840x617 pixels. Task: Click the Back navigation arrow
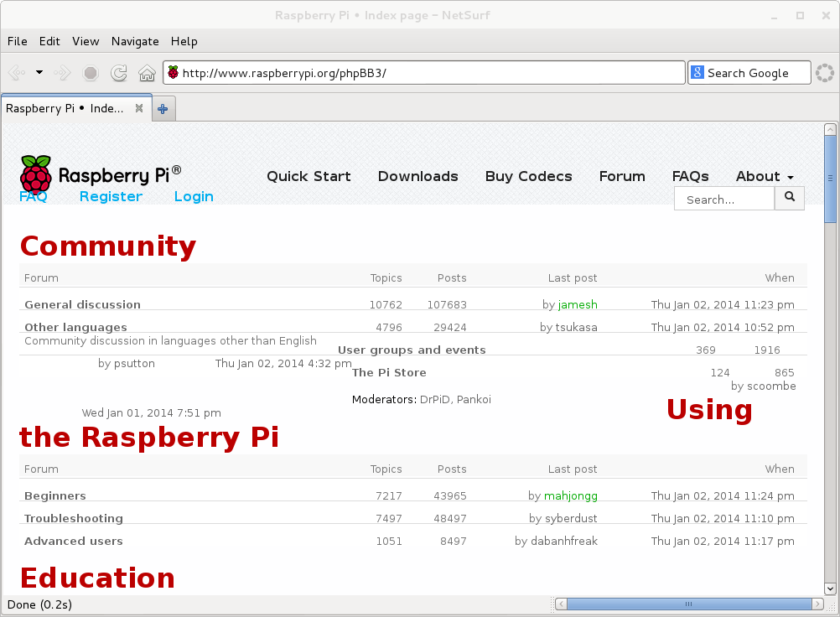17,72
